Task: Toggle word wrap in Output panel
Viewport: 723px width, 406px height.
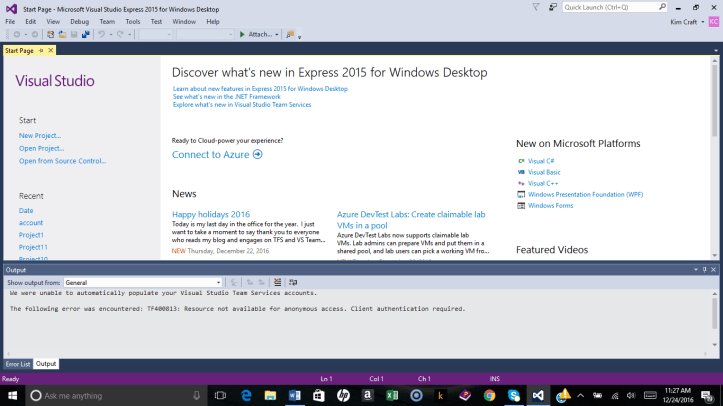Action: 291,283
